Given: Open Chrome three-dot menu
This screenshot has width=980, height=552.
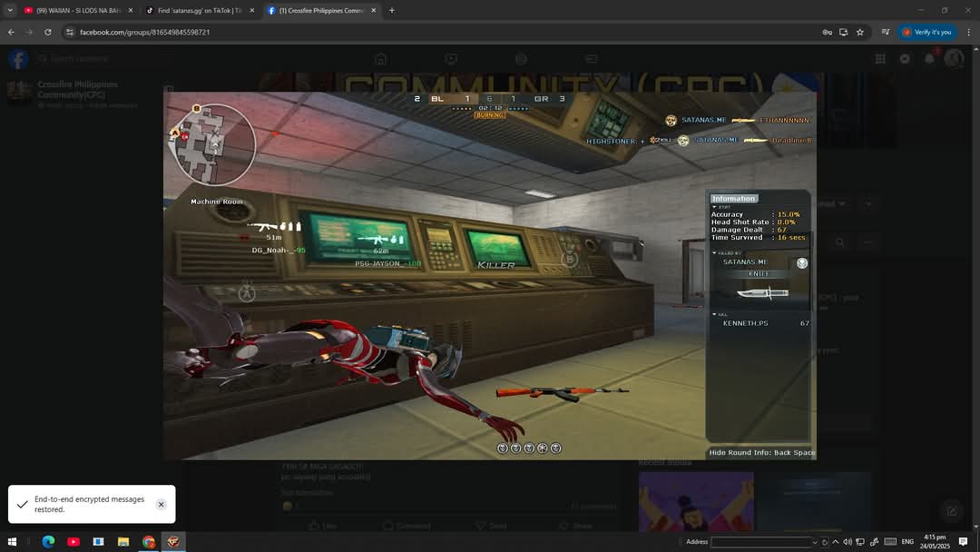Looking at the screenshot, I should (969, 32).
